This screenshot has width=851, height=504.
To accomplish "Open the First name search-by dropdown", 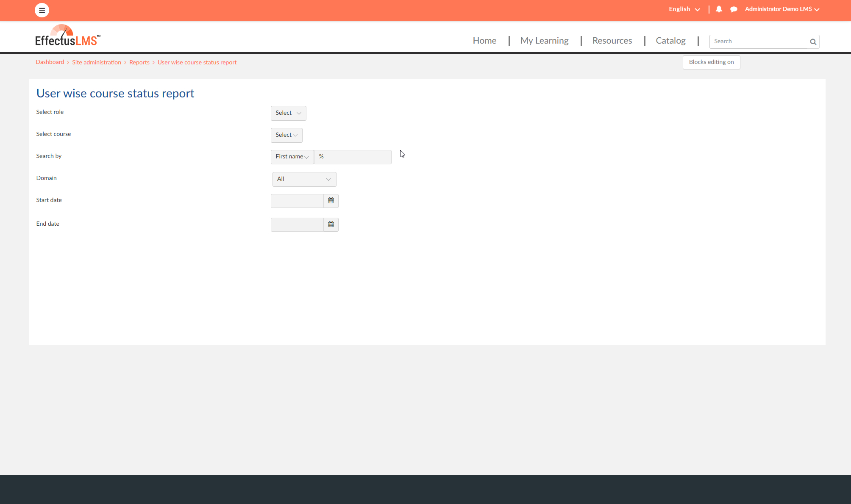I will (292, 157).
